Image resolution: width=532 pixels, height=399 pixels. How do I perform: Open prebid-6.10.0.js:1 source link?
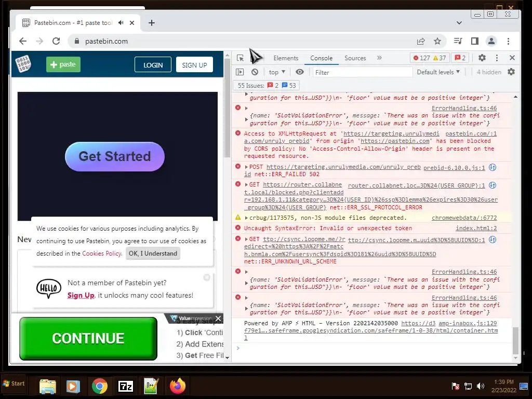click(x=454, y=168)
